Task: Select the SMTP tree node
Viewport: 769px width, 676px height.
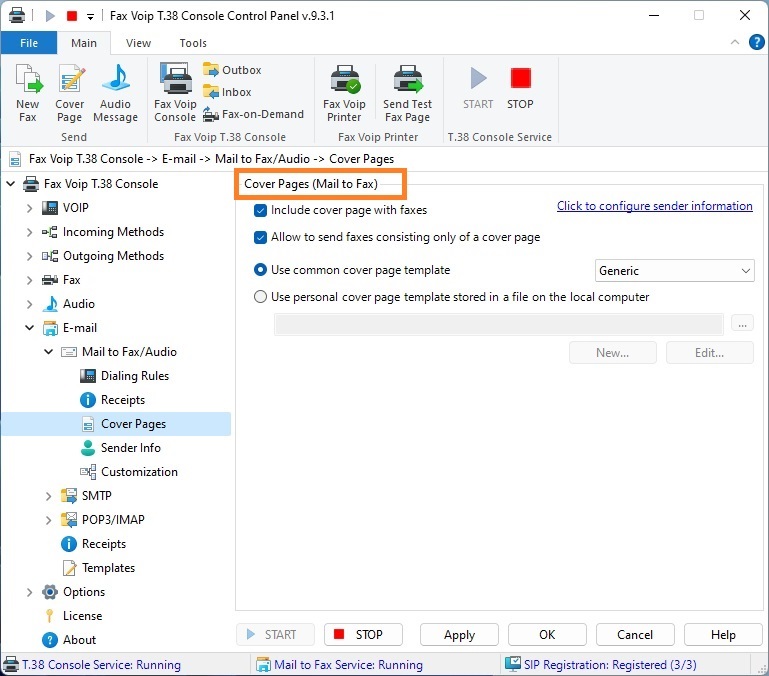Action: click(96, 496)
